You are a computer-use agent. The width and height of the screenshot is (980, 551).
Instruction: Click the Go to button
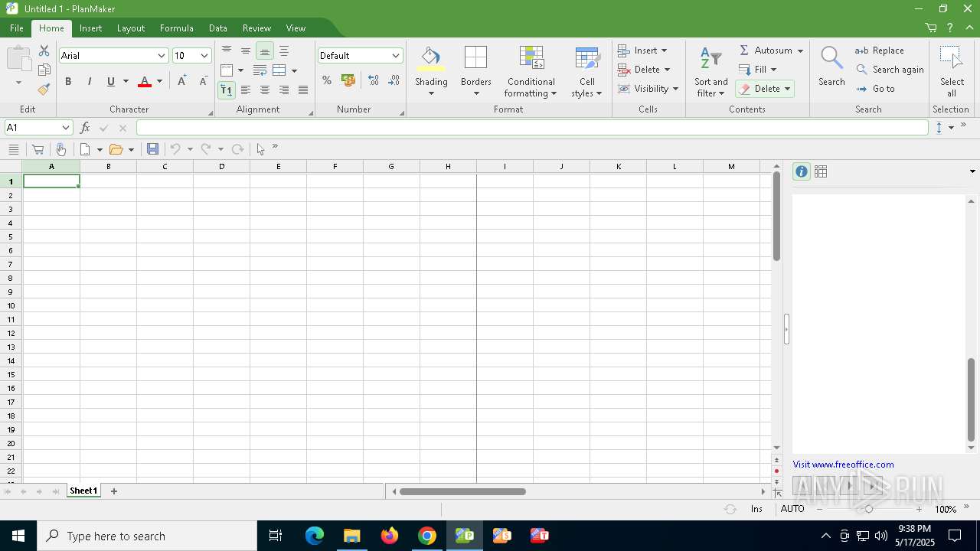[x=875, y=89]
